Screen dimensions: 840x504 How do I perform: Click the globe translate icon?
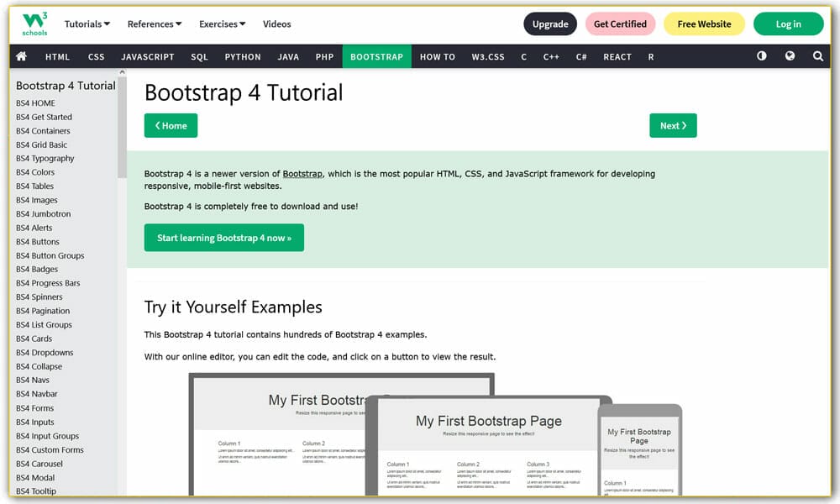(x=788, y=56)
